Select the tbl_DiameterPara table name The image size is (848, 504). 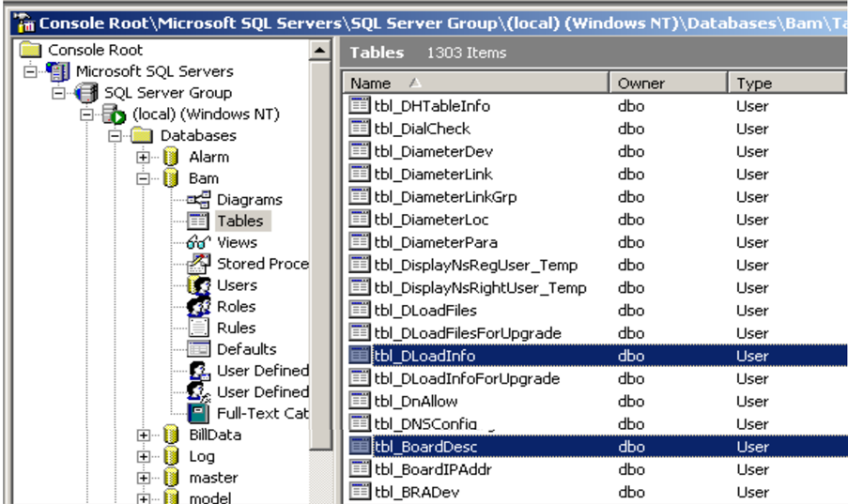pos(436,242)
